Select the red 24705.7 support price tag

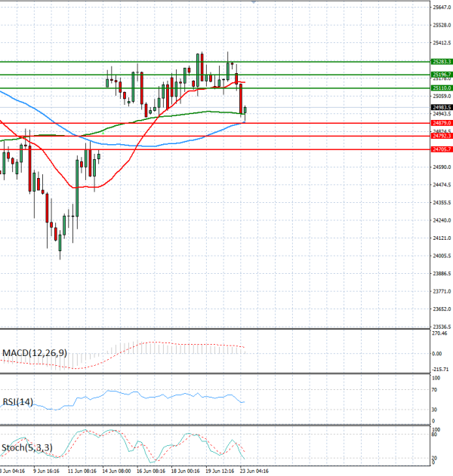pos(442,149)
